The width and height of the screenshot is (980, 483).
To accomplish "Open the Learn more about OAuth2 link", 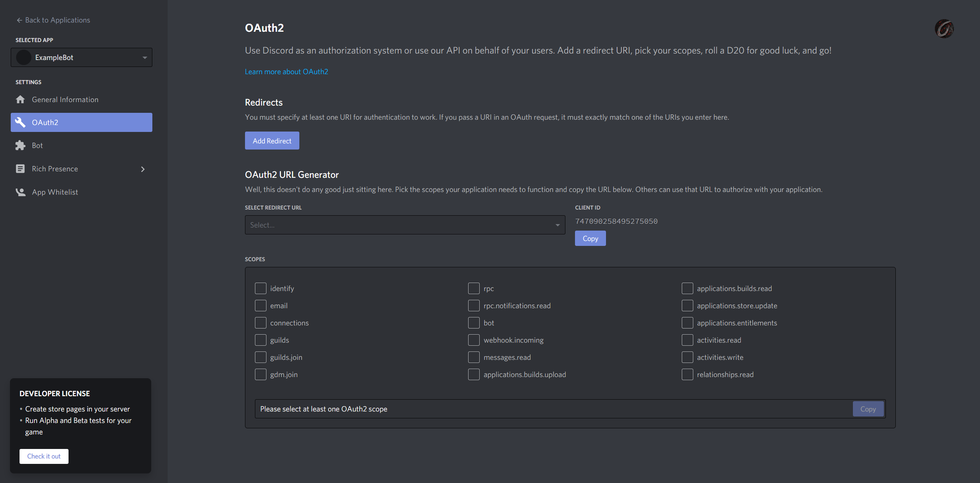I will 286,72.
